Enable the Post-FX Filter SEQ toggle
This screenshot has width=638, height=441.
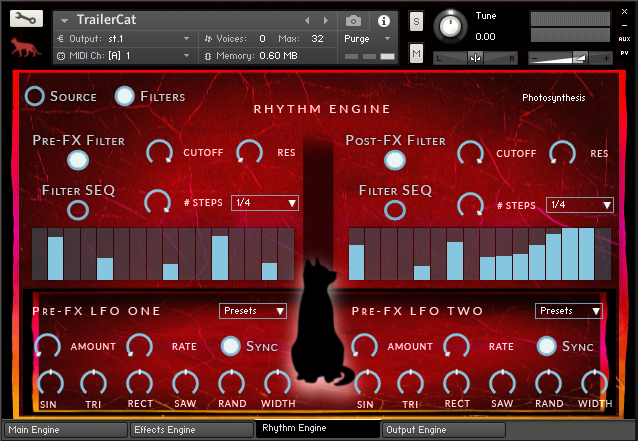(395, 210)
